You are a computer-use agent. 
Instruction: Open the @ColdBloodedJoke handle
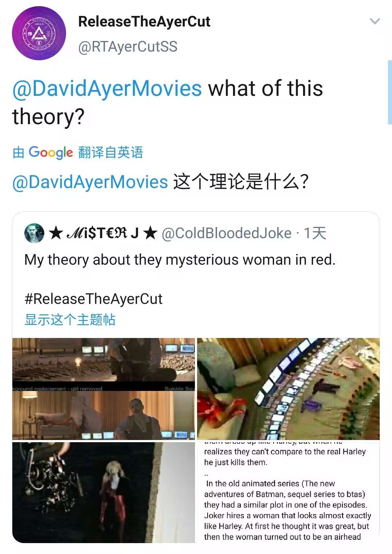tap(226, 233)
